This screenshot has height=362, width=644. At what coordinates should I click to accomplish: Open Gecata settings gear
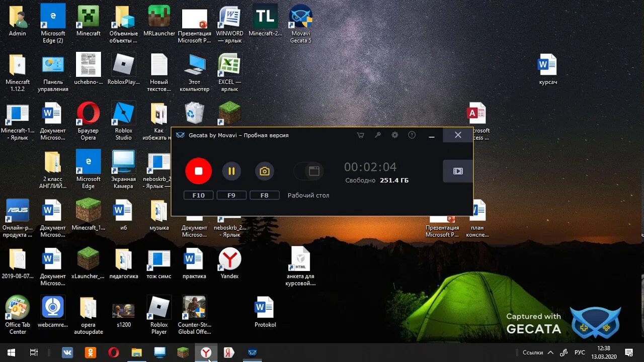click(395, 135)
